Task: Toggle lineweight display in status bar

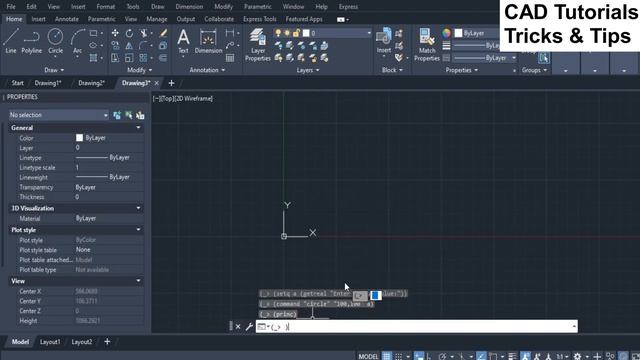Action: (512, 356)
